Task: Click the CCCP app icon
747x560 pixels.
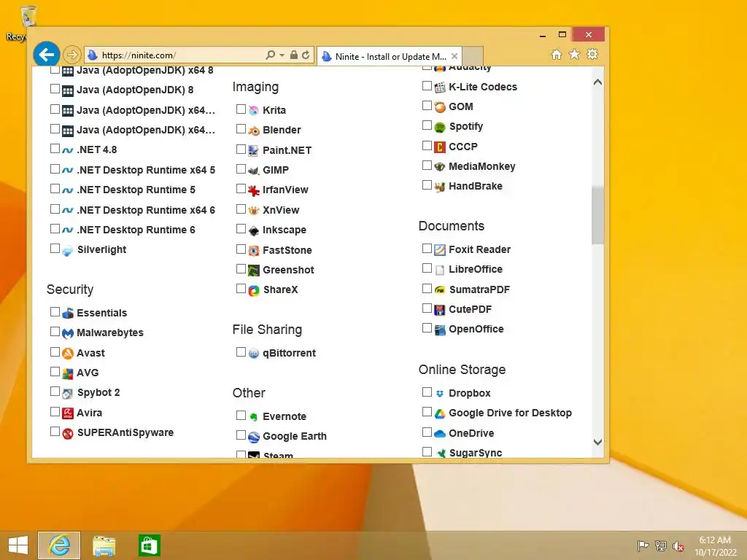Action: 440,147
